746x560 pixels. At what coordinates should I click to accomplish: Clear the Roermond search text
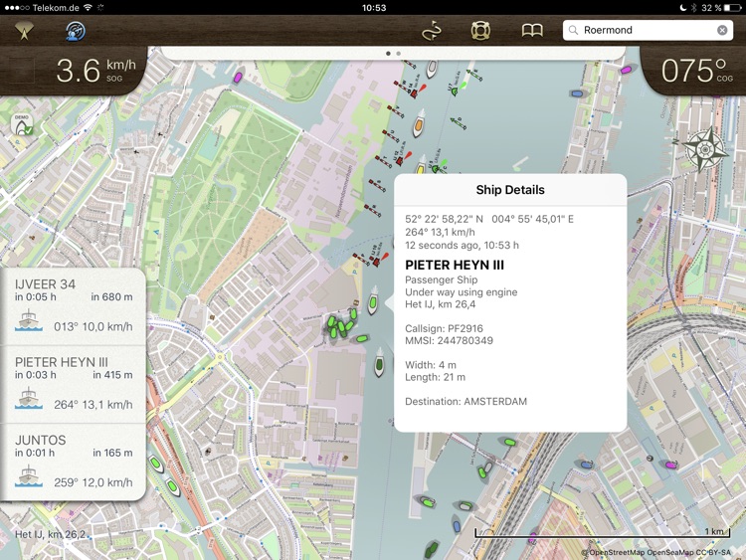[722, 31]
